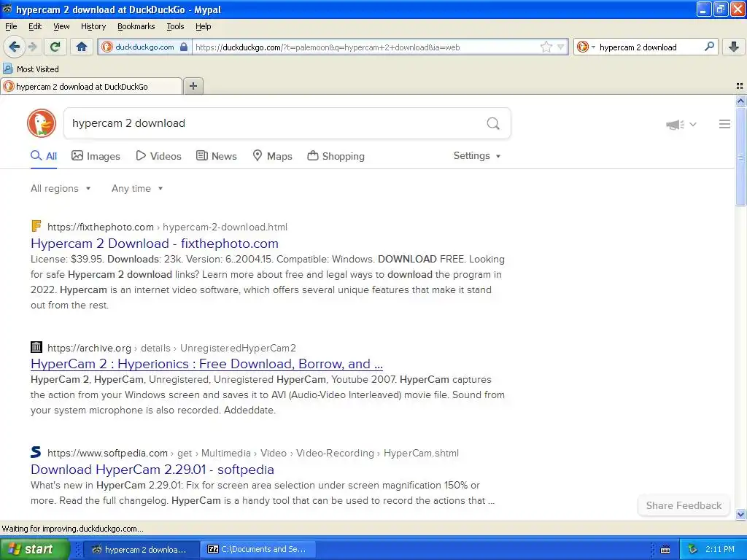Go back with the browser back arrow
Image resolution: width=747 pixels, height=560 pixels.
pos(14,47)
